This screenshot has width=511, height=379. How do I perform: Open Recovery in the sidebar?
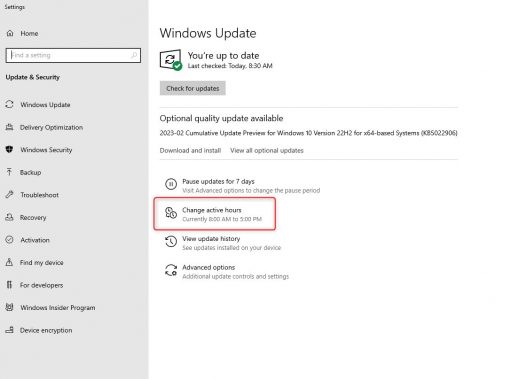33,217
